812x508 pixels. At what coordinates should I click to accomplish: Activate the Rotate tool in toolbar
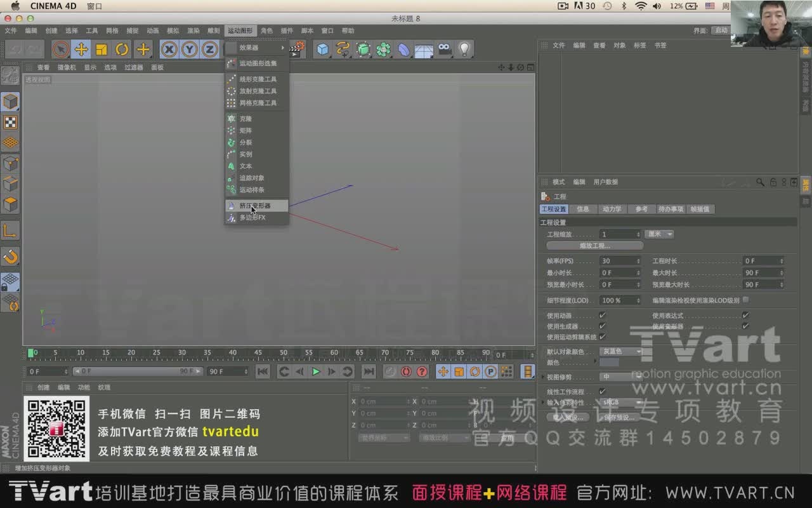tap(122, 49)
